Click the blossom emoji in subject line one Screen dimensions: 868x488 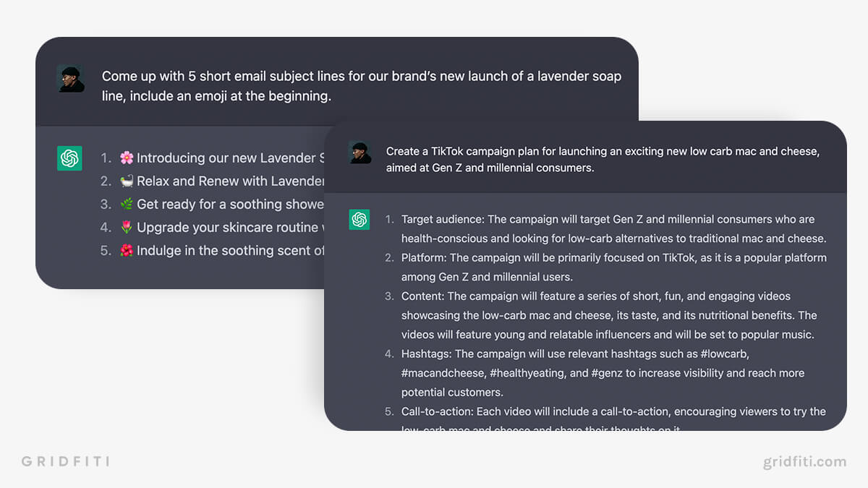point(127,158)
